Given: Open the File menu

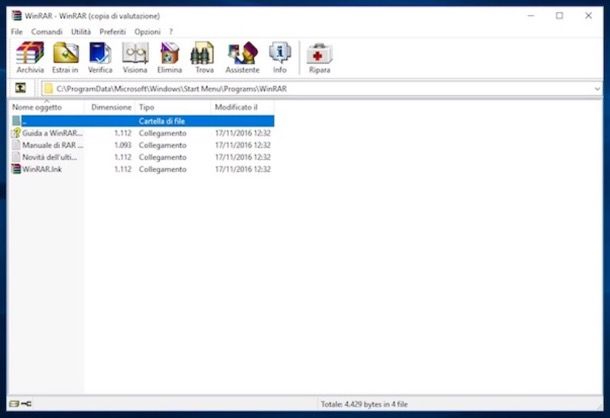Looking at the screenshot, I should pos(17,32).
